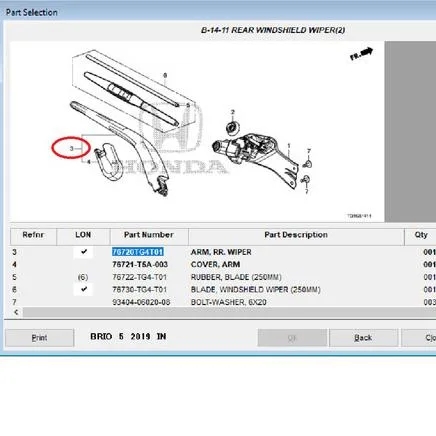Image resolution: width=436 pixels, height=436 pixels.
Task: Sort by the Part Number column header
Action: tap(149, 236)
